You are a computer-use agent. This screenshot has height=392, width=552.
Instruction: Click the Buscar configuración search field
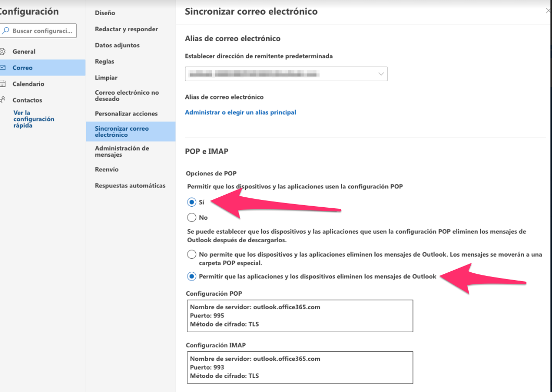click(x=43, y=31)
